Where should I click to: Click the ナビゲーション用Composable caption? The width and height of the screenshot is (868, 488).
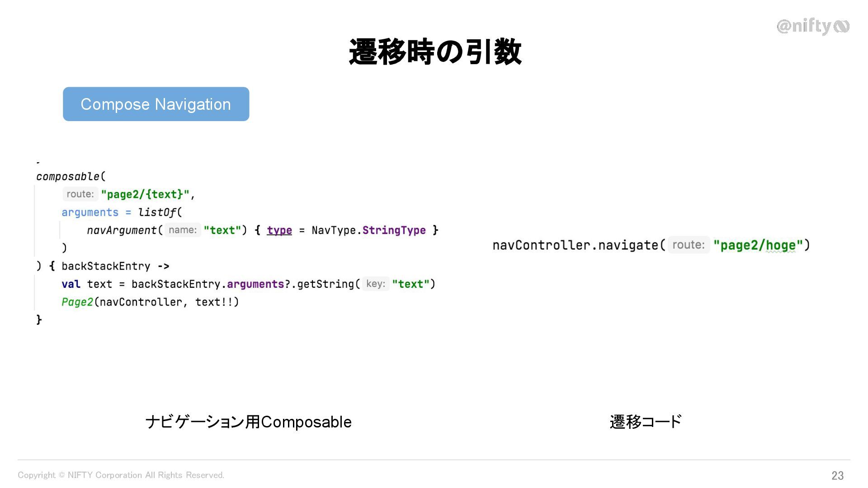[248, 422]
